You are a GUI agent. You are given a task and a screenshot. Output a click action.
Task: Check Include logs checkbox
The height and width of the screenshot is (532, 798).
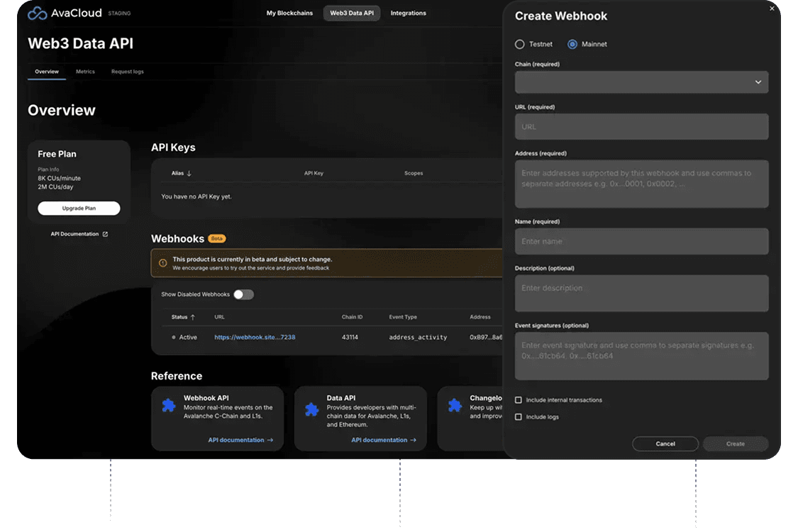[x=519, y=418]
